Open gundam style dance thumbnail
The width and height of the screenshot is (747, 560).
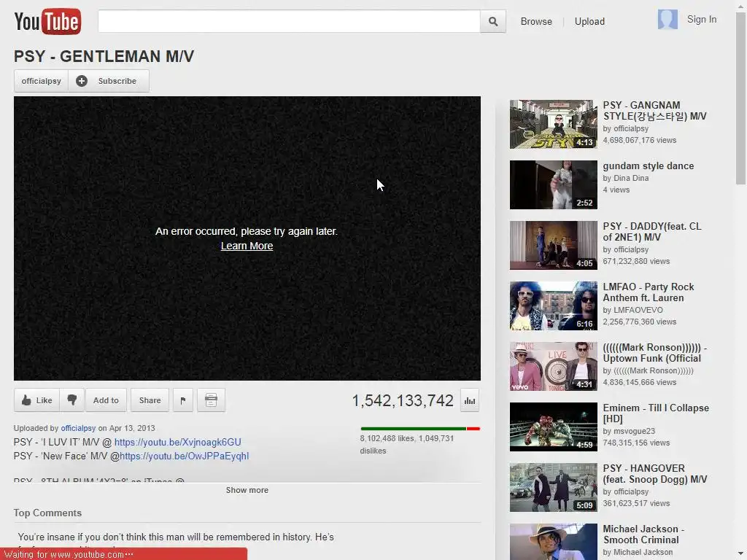553,184
